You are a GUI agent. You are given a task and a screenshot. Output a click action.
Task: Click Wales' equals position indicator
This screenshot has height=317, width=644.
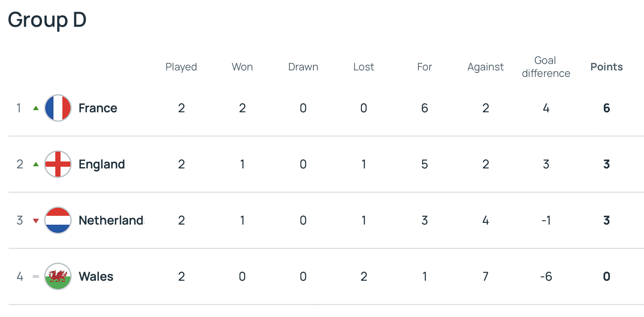click(x=36, y=276)
